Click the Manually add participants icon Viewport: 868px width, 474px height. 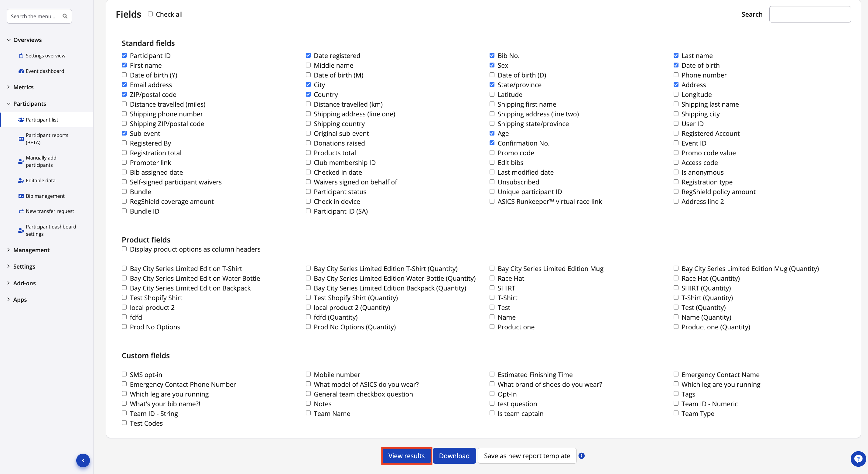click(21, 161)
